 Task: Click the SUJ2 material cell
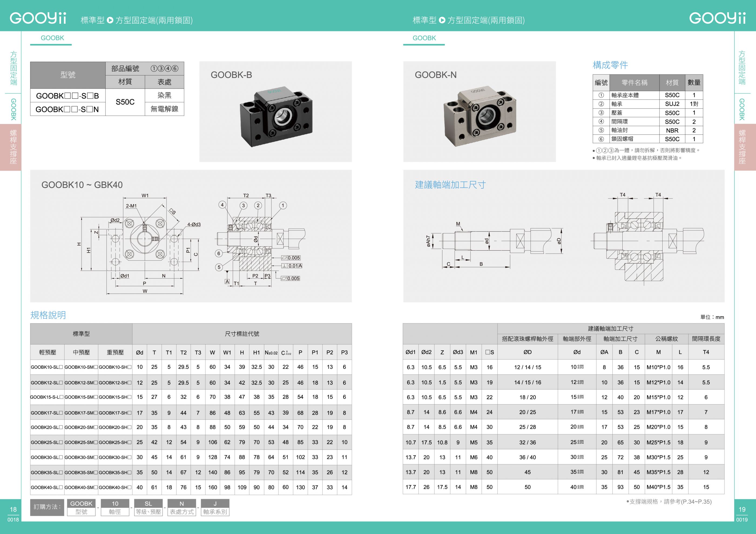pyautogui.click(x=672, y=104)
